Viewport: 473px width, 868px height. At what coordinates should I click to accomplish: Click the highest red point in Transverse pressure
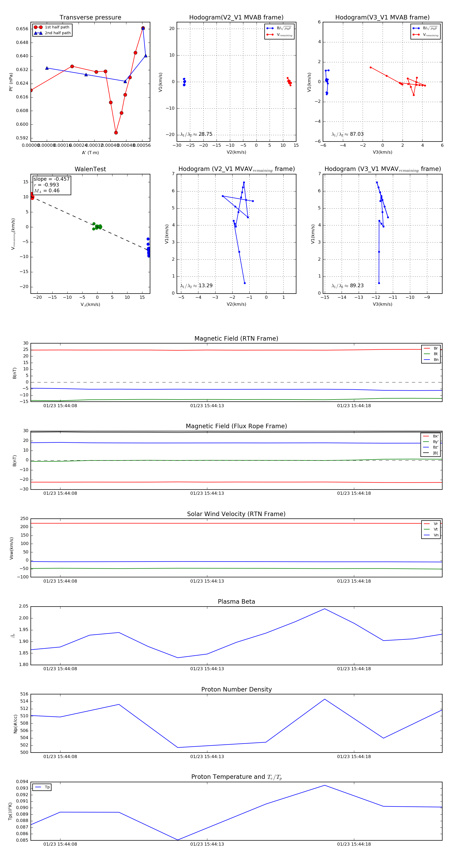(x=143, y=28)
